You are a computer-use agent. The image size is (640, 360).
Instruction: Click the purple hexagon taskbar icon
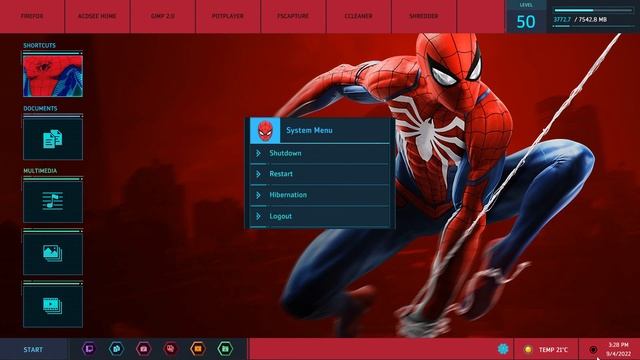pos(89,349)
